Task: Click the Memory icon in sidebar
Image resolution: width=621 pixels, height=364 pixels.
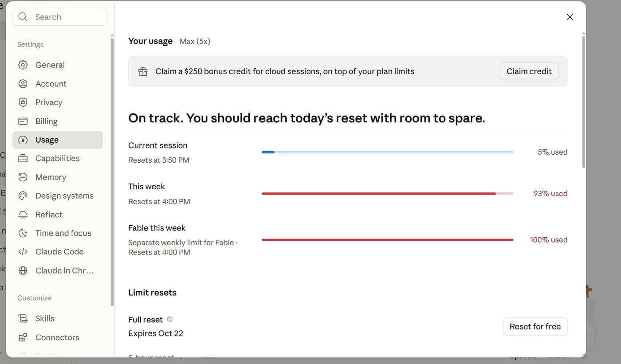Action: pyautogui.click(x=23, y=177)
